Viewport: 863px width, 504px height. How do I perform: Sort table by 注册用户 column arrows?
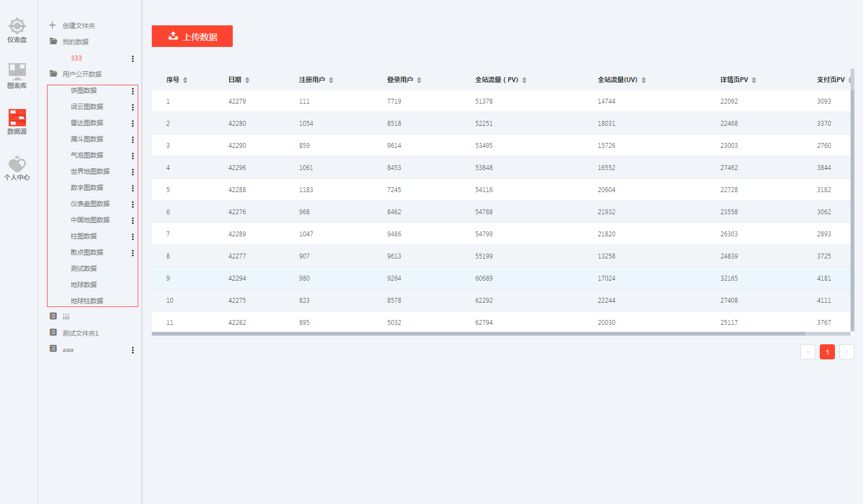click(x=331, y=80)
